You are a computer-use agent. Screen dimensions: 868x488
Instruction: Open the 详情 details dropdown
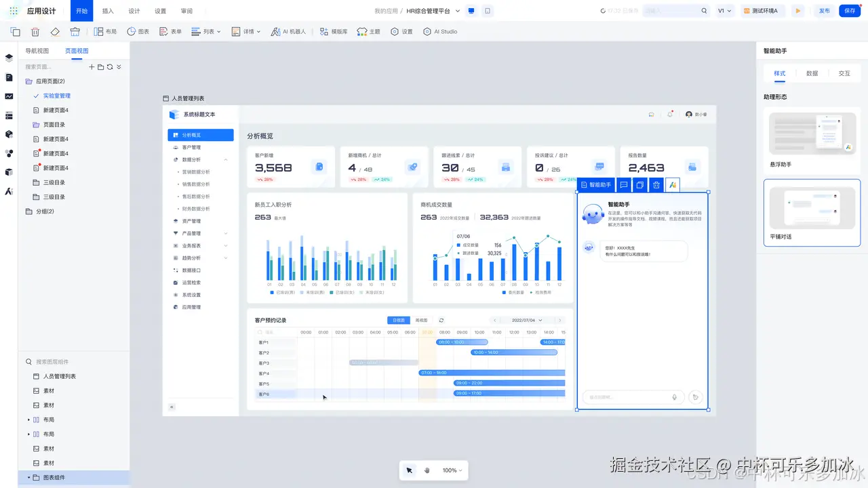pos(246,31)
